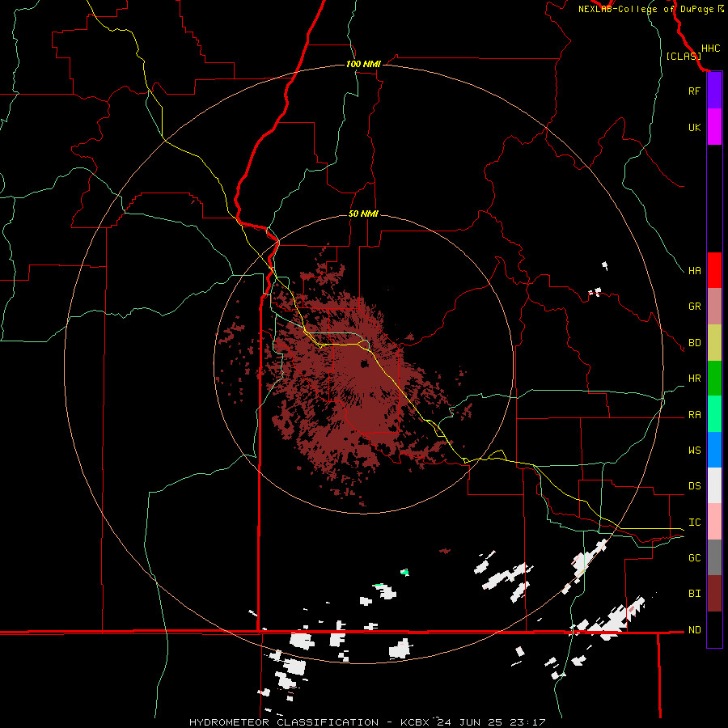Click the [CLAS] label
Image resolution: width=728 pixels, height=728 pixels.
pyautogui.click(x=684, y=56)
